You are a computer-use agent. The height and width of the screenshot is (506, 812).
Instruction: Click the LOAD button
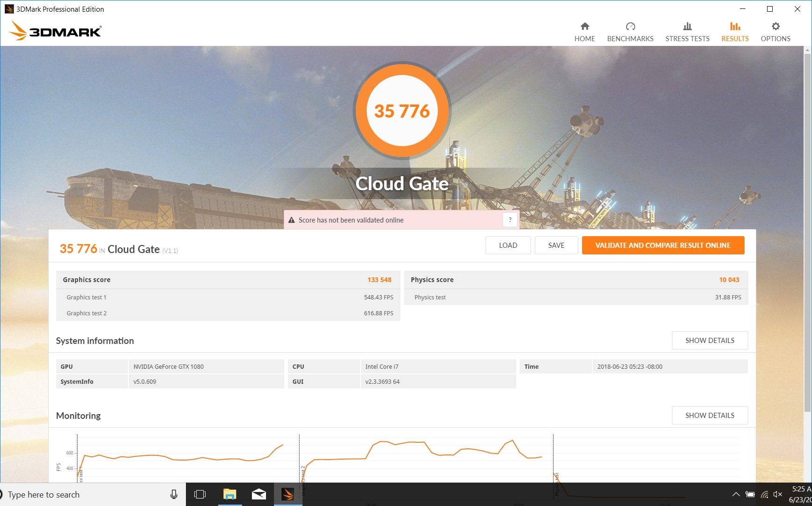click(x=508, y=246)
